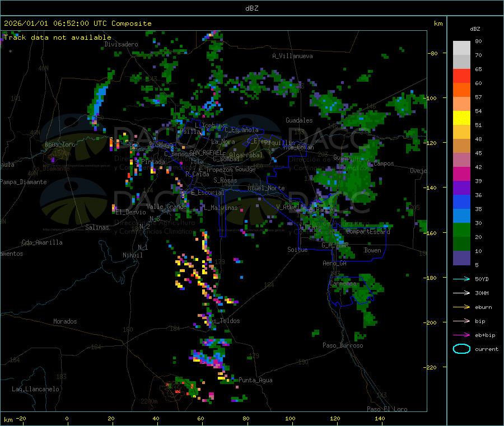The width and height of the screenshot is (504, 426).
Task: Click the Aero_GA place label
Action: (335, 263)
